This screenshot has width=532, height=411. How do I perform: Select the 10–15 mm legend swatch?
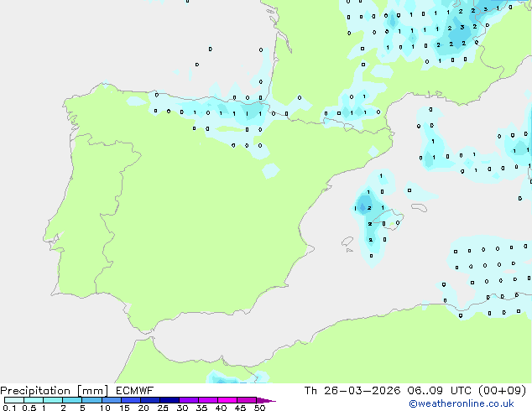pos(111,400)
